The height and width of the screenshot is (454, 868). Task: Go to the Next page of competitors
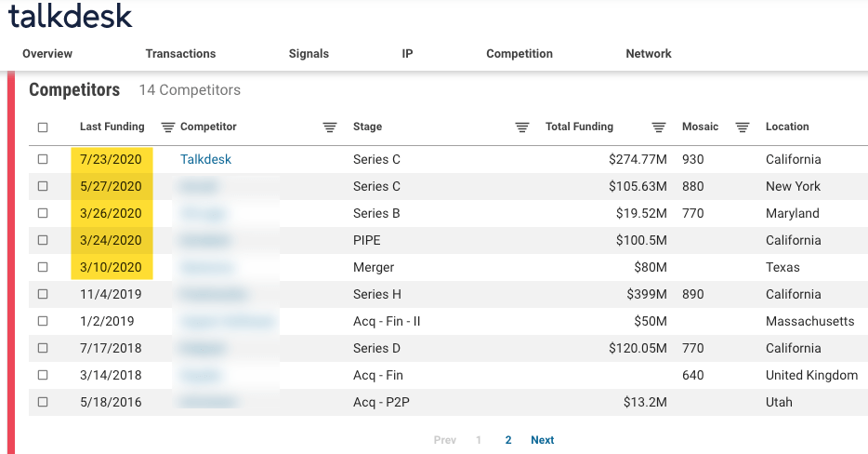[543, 441]
